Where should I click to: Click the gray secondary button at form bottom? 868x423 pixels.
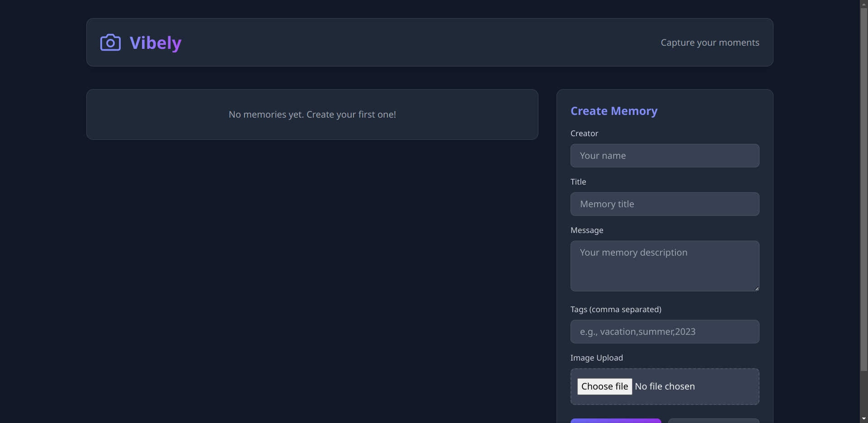pos(714,422)
